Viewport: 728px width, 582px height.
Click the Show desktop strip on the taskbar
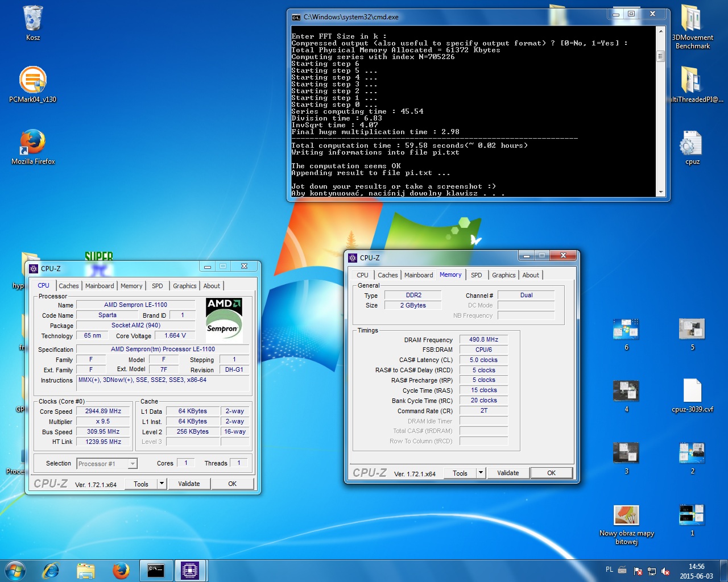click(723, 571)
